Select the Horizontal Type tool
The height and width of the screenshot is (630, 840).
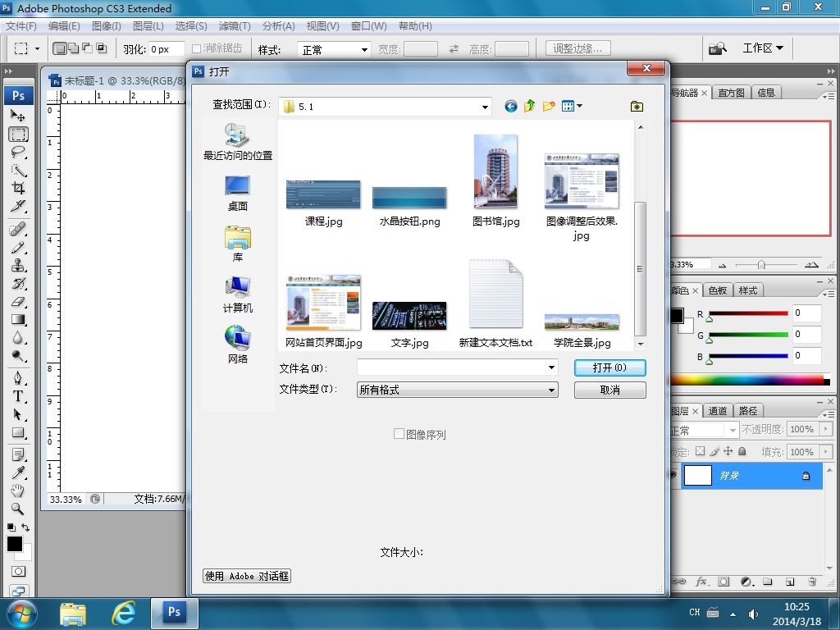[x=18, y=396]
